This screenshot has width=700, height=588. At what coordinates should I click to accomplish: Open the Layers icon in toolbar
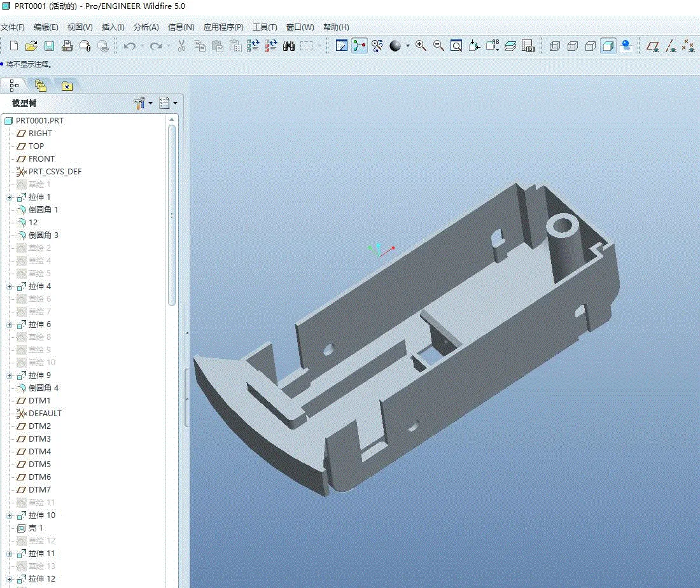coord(510,46)
